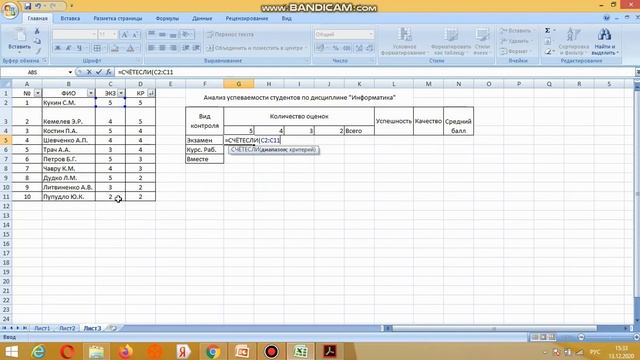Click the AutoSum sigma icon
Screen dimensions: 640x360
[548, 31]
